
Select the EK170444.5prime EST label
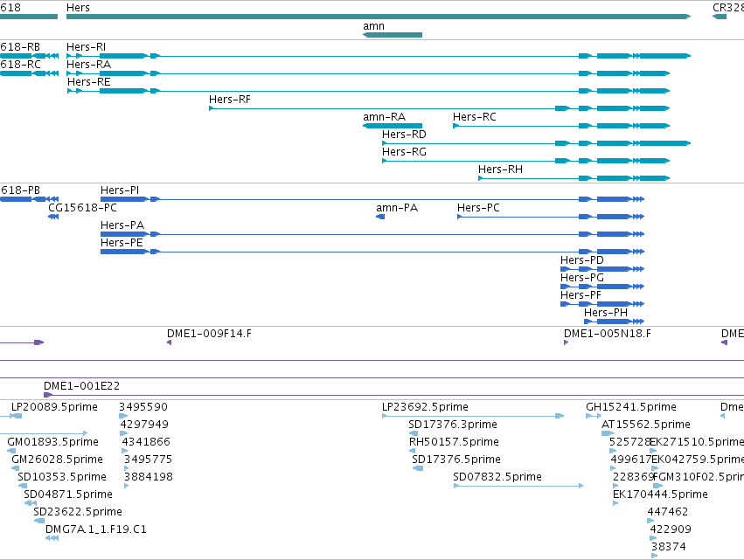coord(660,494)
